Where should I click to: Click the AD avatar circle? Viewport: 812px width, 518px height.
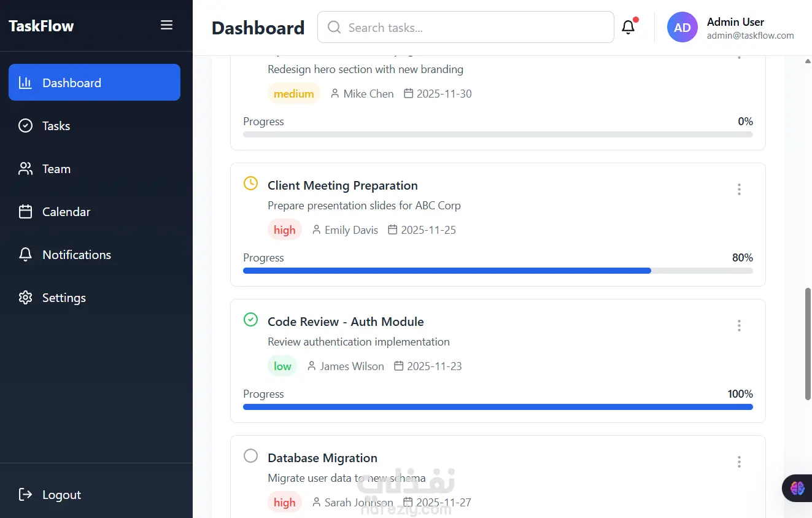click(x=682, y=28)
